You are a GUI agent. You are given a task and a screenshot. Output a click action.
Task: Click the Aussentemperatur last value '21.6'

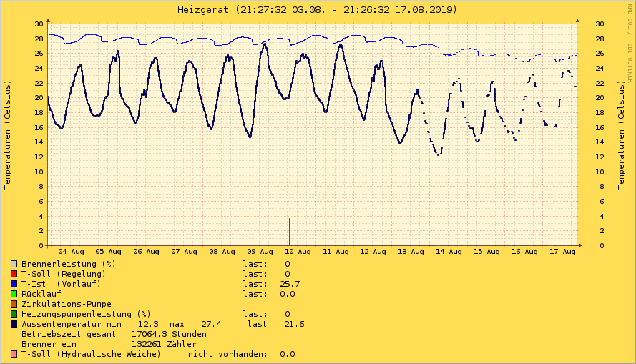294,324
